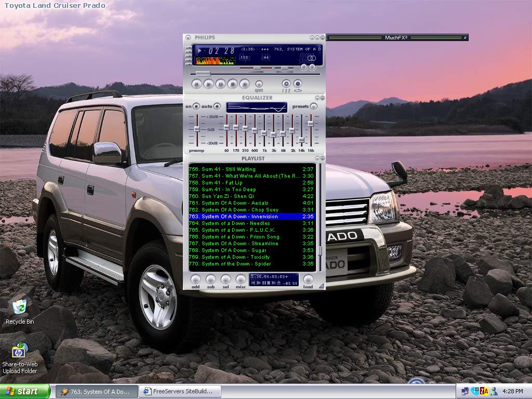Screen dimensions: 532x399
Task: Select track 770 Spider
Action: 251,264
